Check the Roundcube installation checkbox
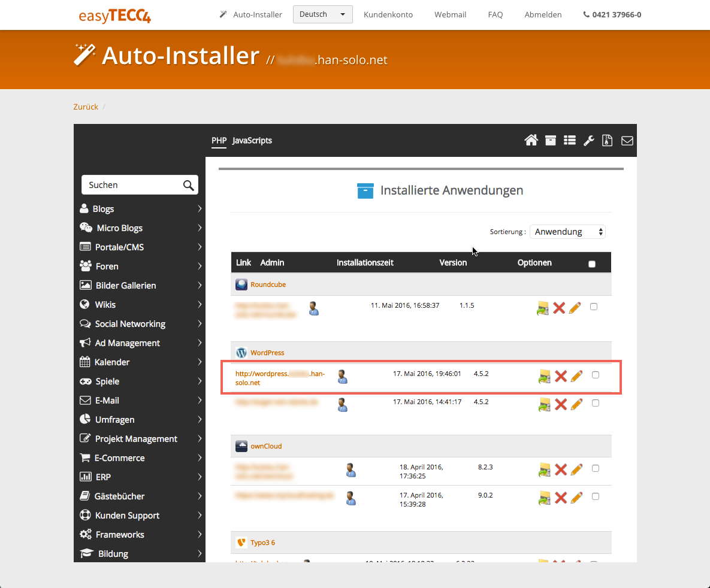 point(594,307)
